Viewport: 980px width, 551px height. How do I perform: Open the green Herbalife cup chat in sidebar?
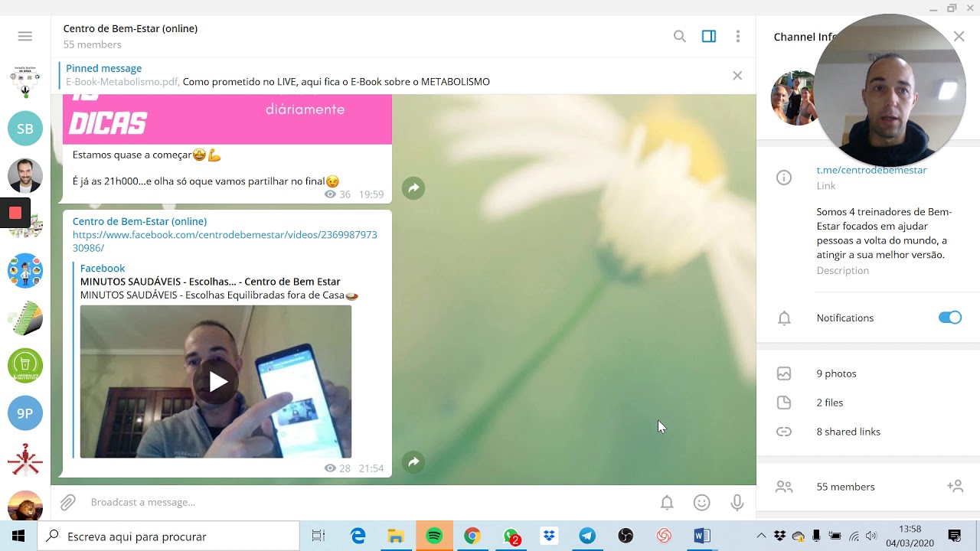pyautogui.click(x=25, y=366)
